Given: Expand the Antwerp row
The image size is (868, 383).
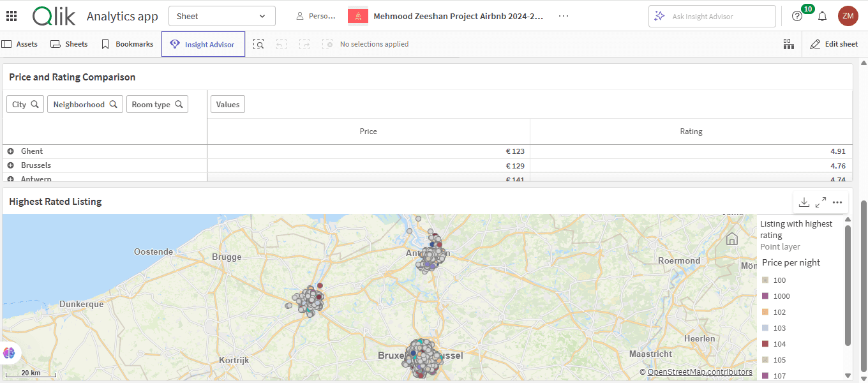Looking at the screenshot, I should click(10, 179).
